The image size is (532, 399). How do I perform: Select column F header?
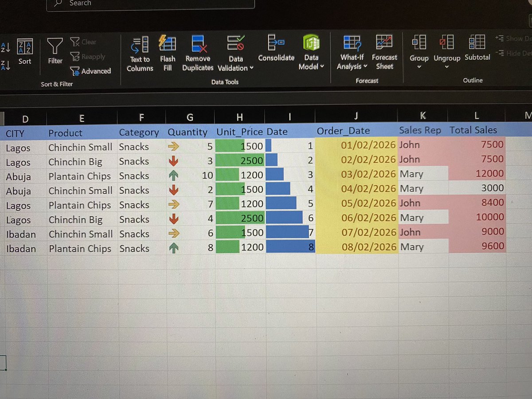[x=141, y=117]
